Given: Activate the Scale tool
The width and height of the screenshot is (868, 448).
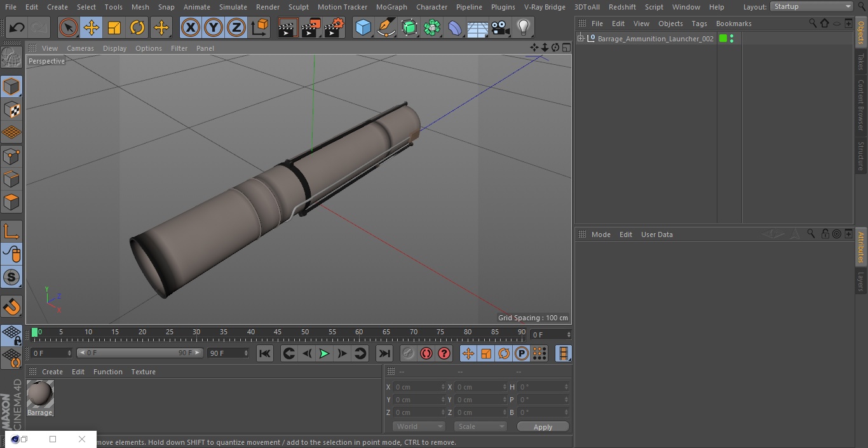Looking at the screenshot, I should coord(114,27).
